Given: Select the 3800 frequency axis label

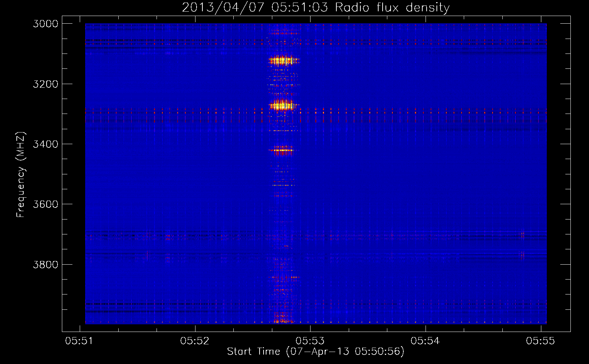Looking at the screenshot, I should 46,264.
